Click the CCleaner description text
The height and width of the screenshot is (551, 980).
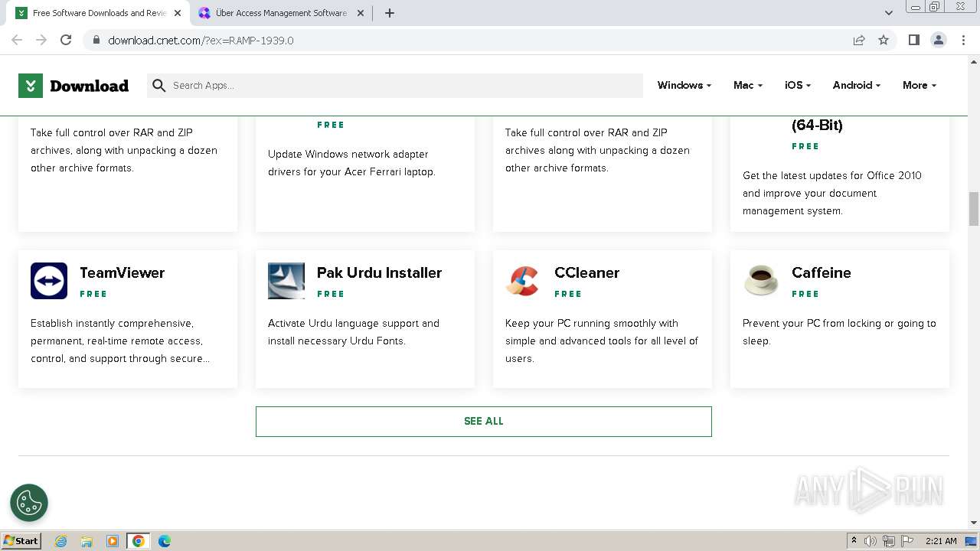pos(602,341)
